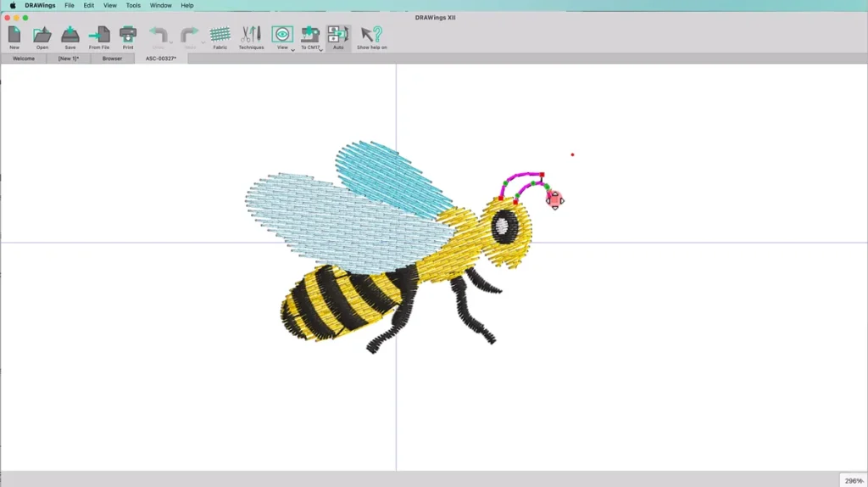This screenshot has height=487, width=868.
Task: Open the Edit menu
Action: coord(88,6)
